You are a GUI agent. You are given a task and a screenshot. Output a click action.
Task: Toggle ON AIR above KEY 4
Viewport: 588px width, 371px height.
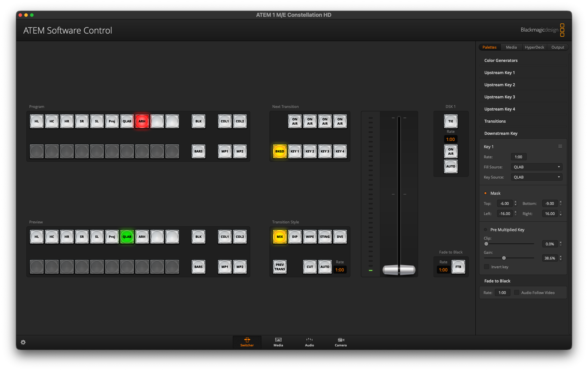(x=340, y=121)
